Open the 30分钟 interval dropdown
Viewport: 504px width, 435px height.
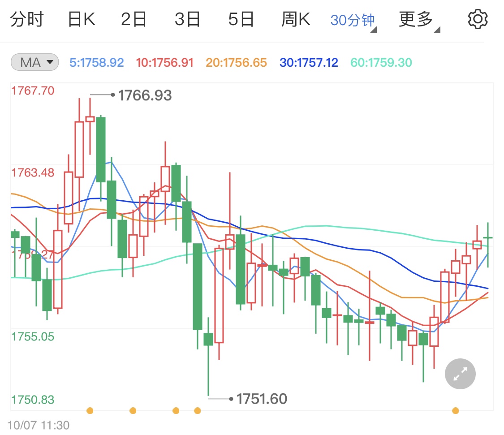click(353, 21)
